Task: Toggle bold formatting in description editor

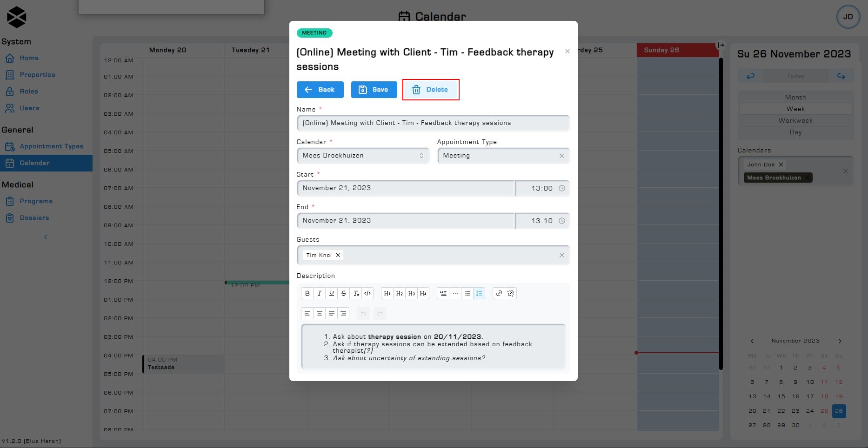Action: coord(307,293)
